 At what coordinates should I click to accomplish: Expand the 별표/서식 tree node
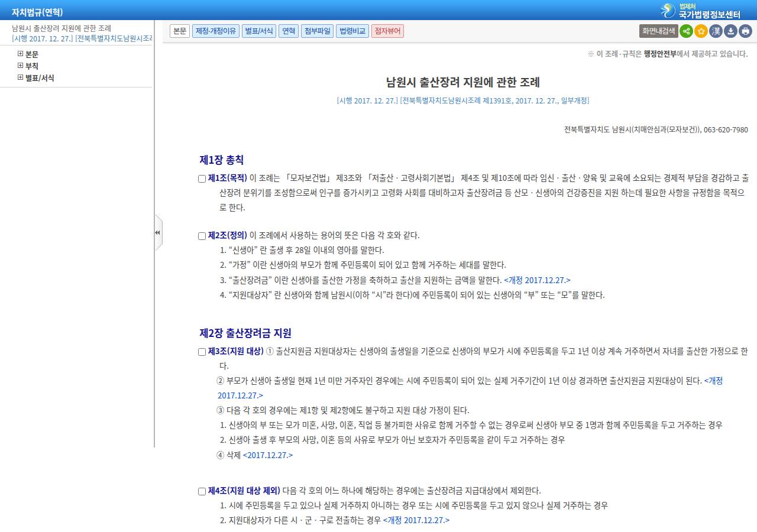click(x=21, y=77)
